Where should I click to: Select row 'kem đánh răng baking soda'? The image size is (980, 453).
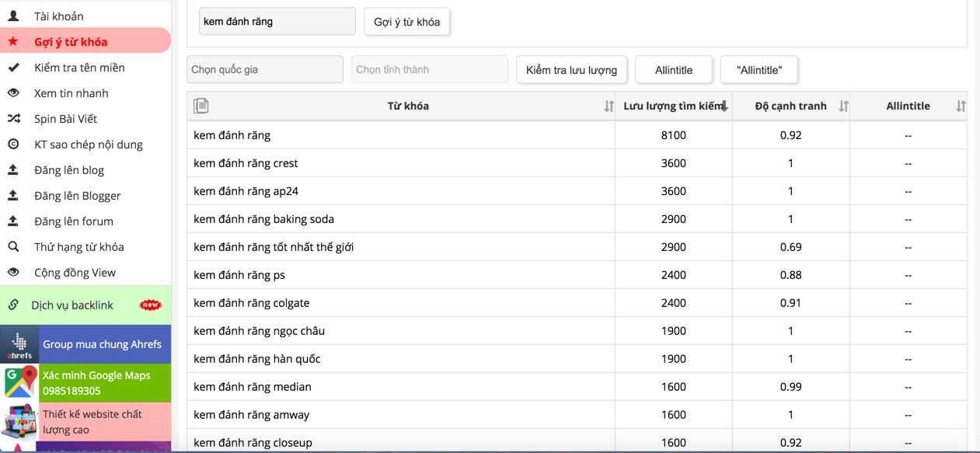pos(577,219)
